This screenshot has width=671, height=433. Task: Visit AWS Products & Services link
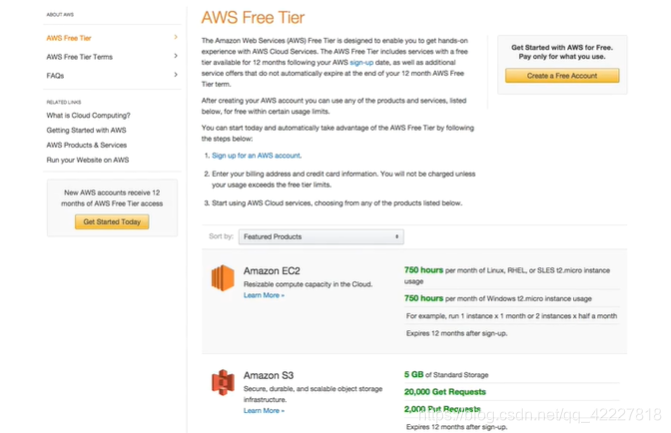tap(86, 145)
